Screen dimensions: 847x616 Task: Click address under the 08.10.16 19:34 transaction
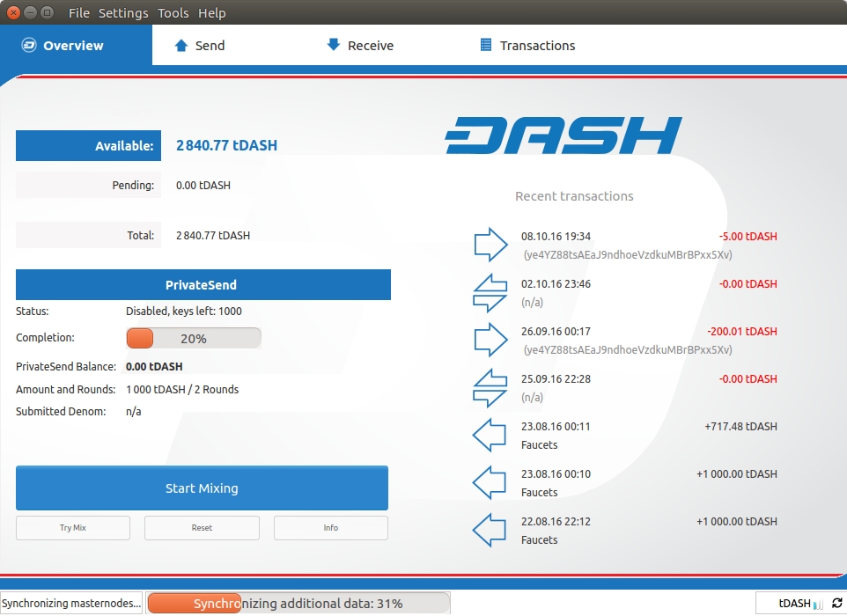[x=628, y=255]
